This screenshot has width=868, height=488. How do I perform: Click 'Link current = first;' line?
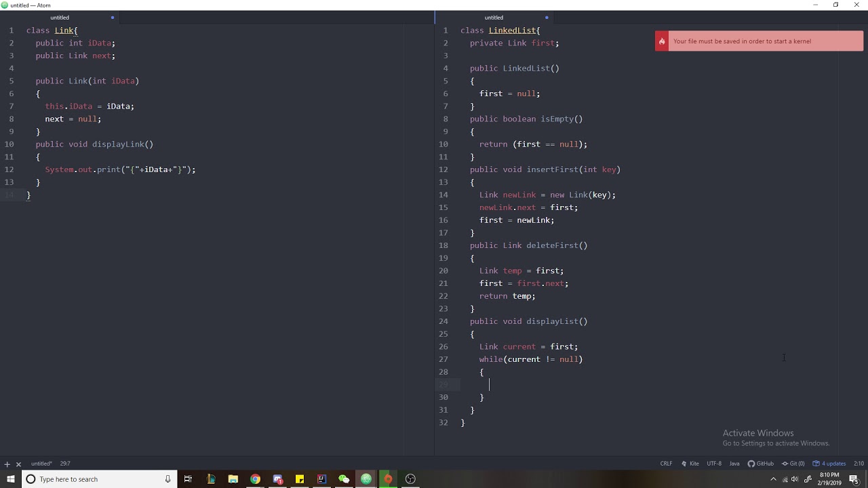pyautogui.click(x=529, y=347)
